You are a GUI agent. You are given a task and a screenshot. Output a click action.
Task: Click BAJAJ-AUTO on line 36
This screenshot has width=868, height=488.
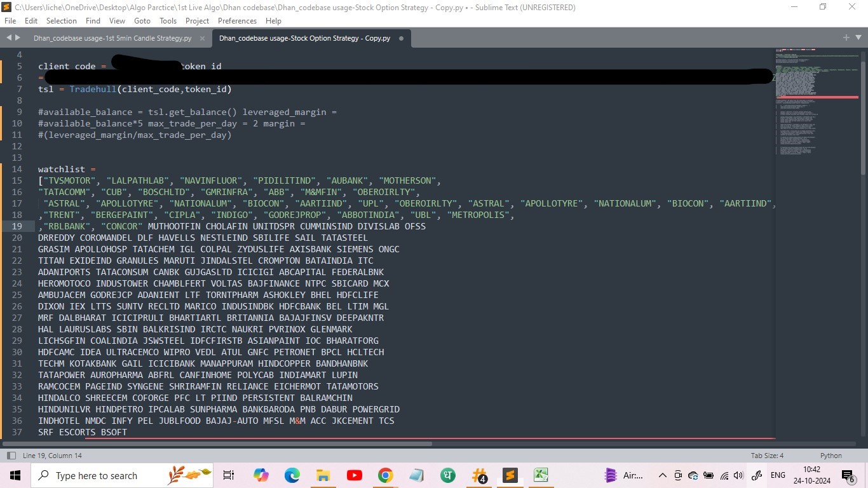[232, 421]
